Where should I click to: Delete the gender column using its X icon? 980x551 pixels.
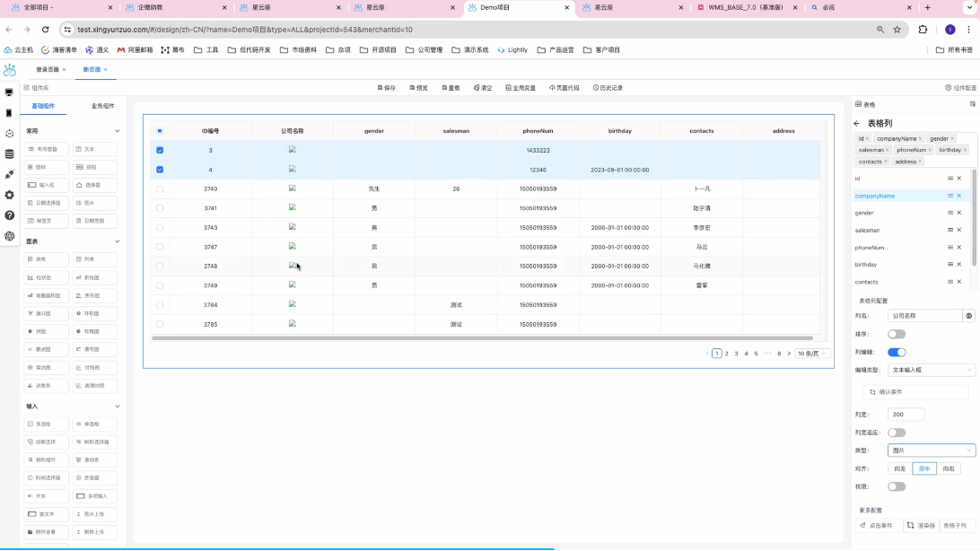click(x=958, y=213)
